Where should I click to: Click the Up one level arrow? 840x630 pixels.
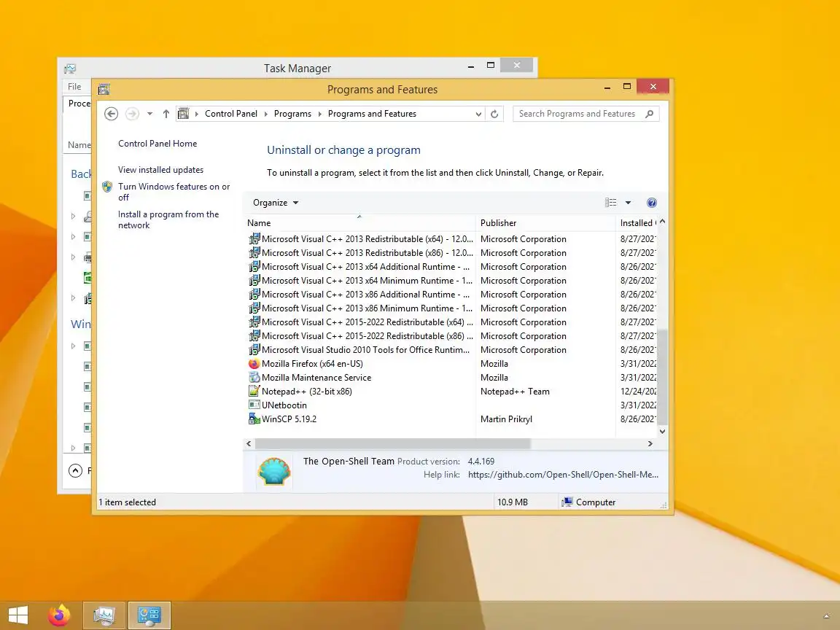click(x=166, y=114)
